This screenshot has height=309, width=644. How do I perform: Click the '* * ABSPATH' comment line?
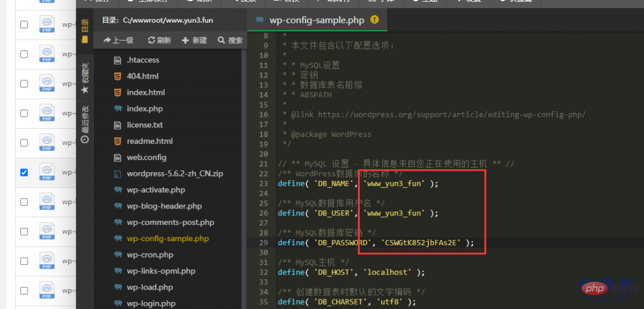(307, 95)
